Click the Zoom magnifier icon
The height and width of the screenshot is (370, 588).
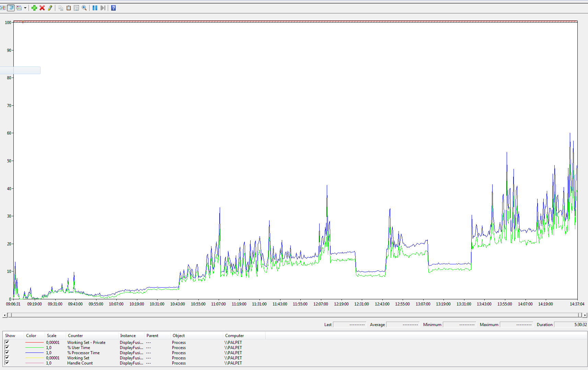click(x=84, y=8)
